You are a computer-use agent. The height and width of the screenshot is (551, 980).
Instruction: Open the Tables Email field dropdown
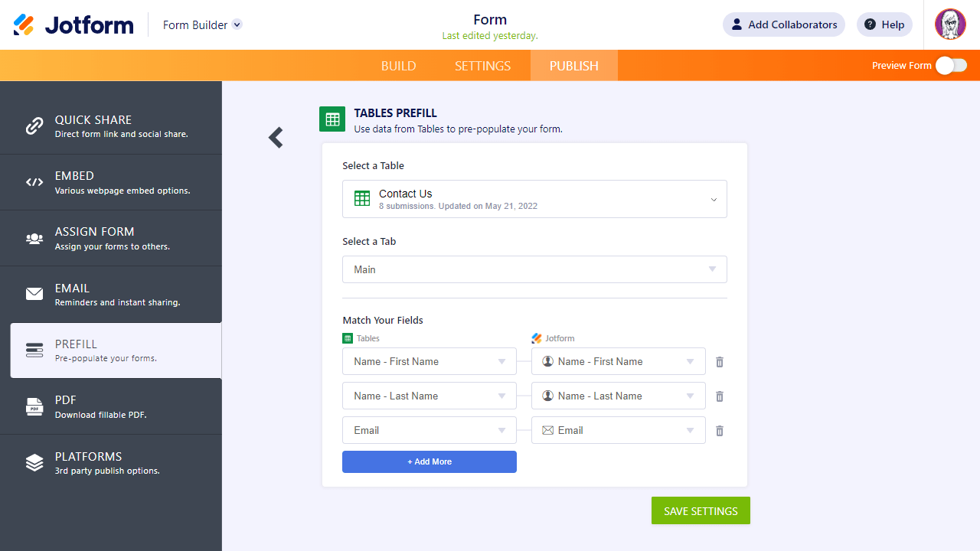(429, 430)
